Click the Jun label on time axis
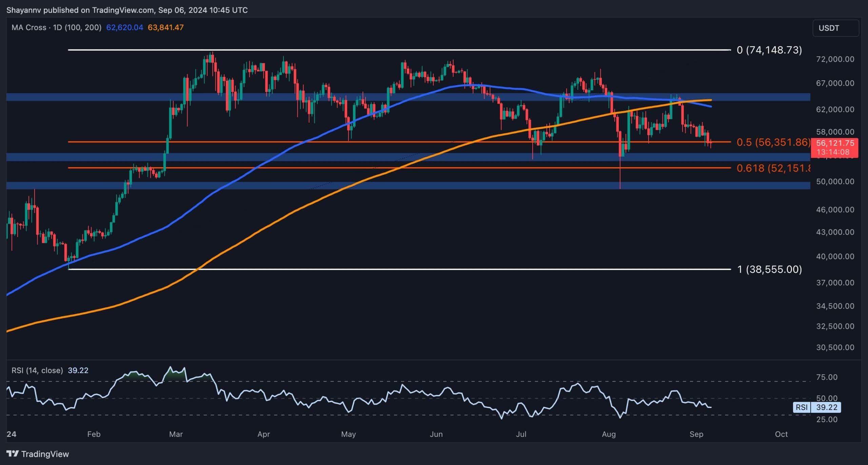This screenshot has width=868, height=465. [x=436, y=434]
